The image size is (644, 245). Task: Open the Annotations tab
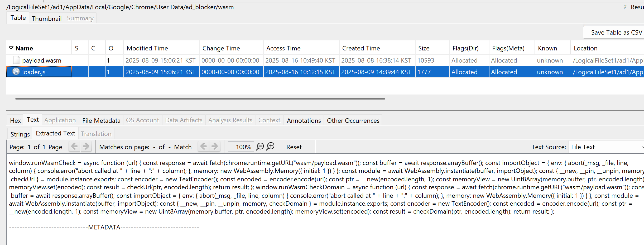pos(304,121)
